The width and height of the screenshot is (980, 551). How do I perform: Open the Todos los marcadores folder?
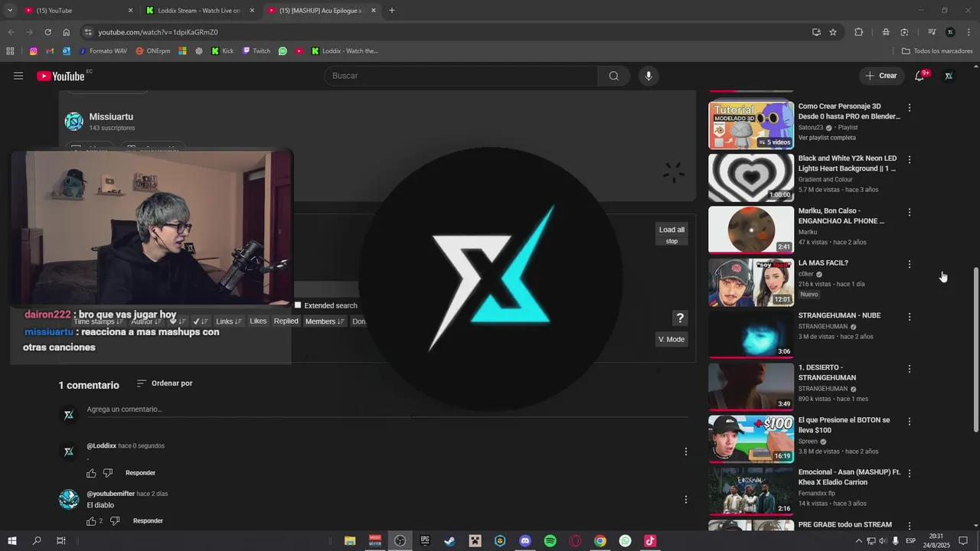click(937, 51)
